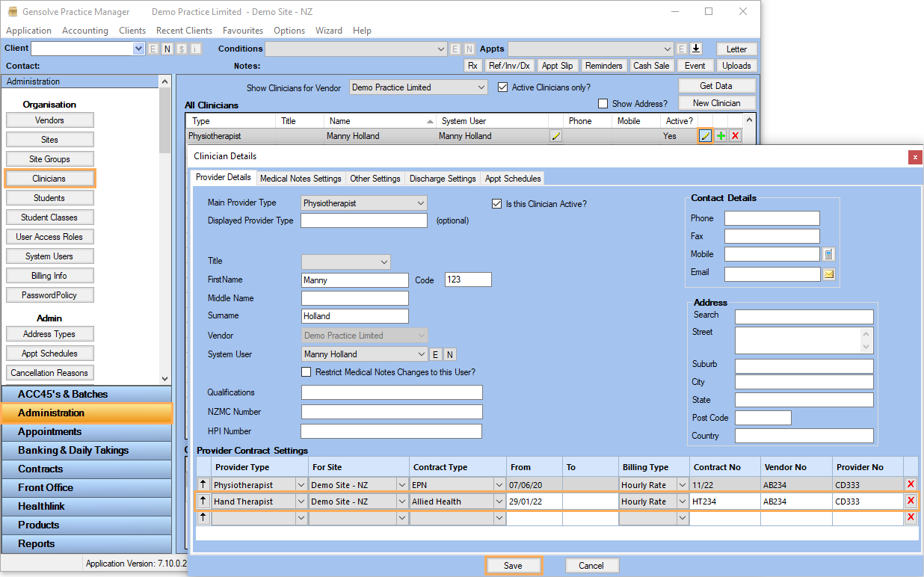Screen dimensions: 924x577
Task: Switch to the Medical Notes Settings tab
Action: 300,178
